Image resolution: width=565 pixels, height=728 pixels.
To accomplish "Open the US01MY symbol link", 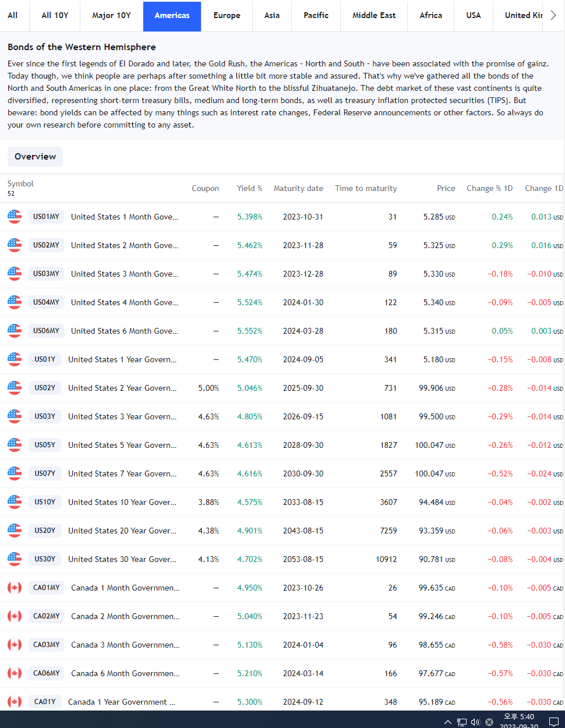I will pos(46,217).
